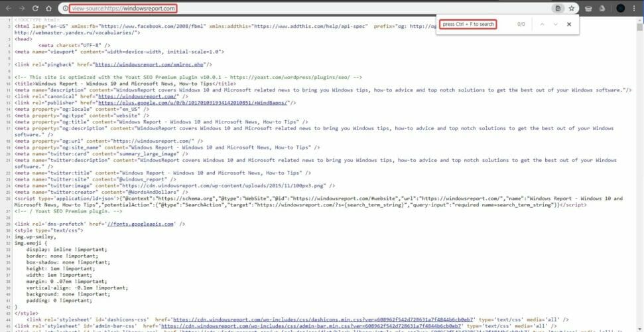Click the twitter:site @windows_report line
The height and width of the screenshot is (332, 644).
pos(96,179)
